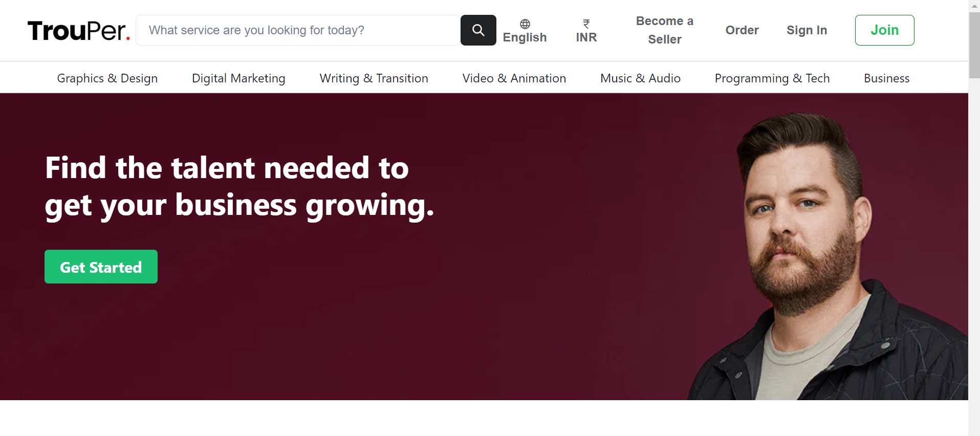Viewport: 980px width, 436px height.
Task: Open the Graphics & Design category
Action: point(107,78)
